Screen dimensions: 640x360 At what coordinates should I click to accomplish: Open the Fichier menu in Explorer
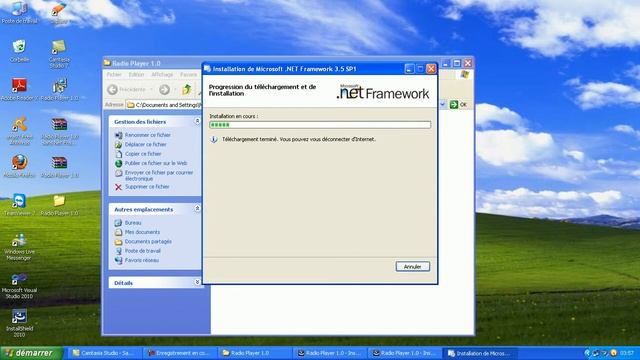114,75
